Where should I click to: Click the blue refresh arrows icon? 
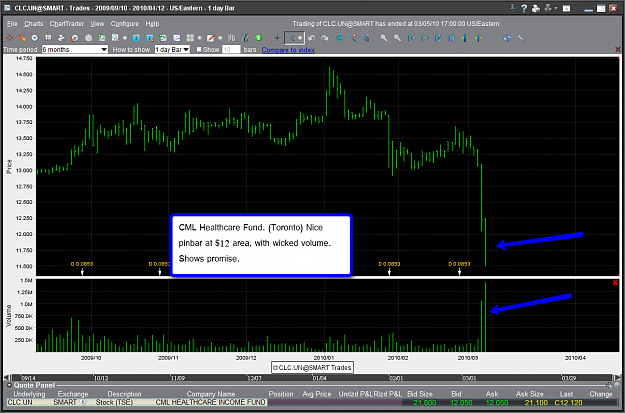pos(507,38)
